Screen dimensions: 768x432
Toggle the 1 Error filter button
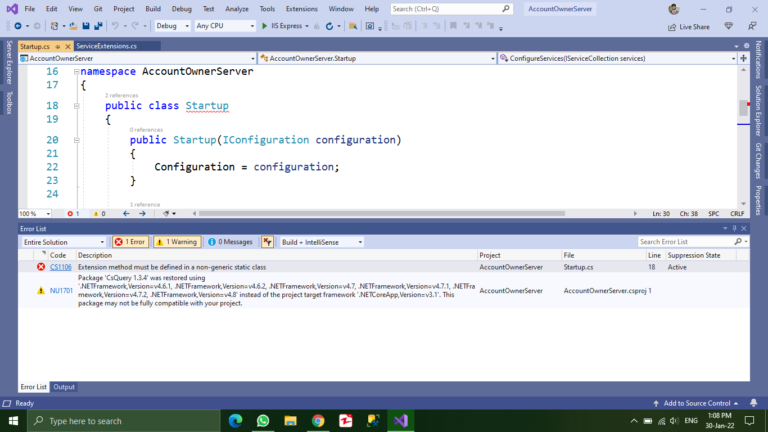(x=130, y=242)
